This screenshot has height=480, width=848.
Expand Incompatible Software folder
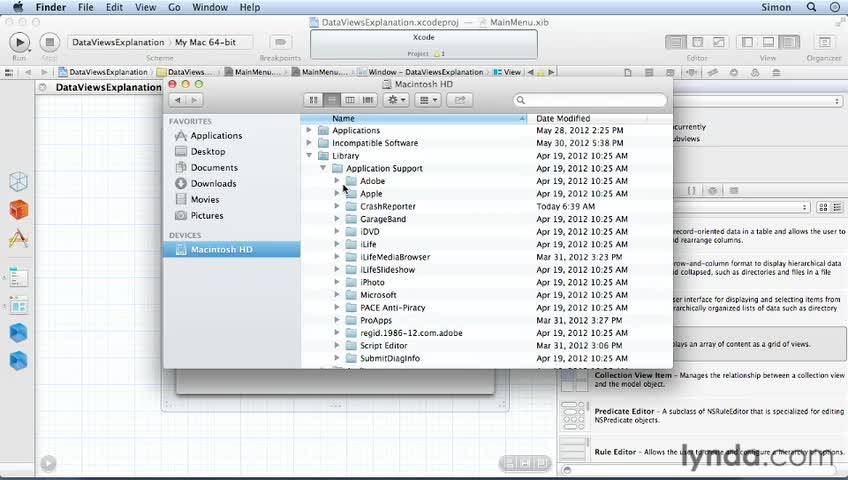[x=309, y=143]
